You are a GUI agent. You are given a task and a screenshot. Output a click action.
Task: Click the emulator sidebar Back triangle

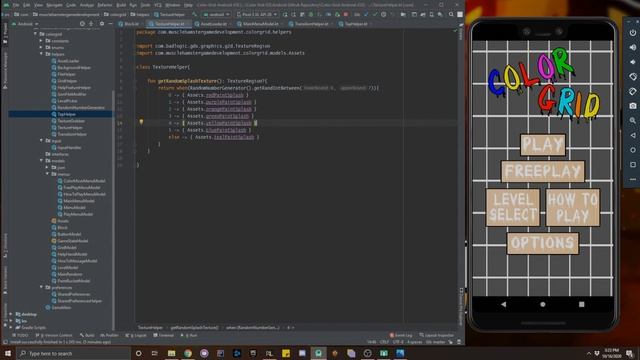pyautogui.click(x=633, y=136)
